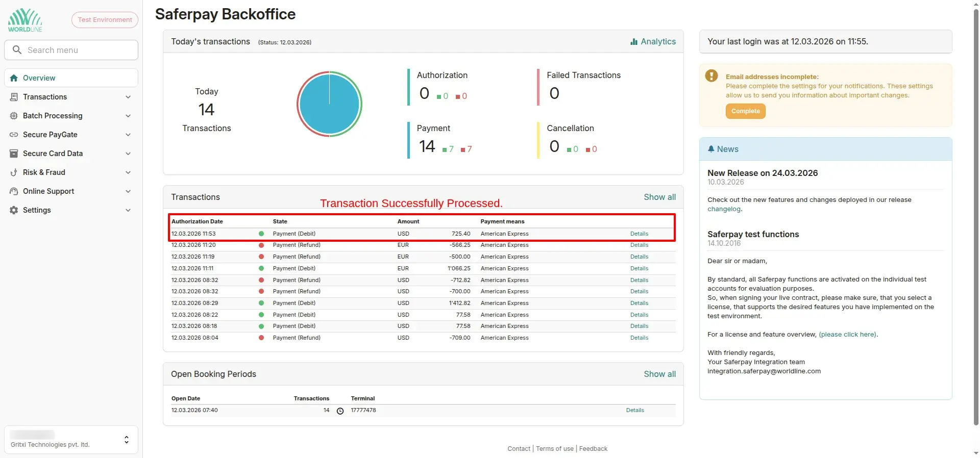The image size is (980, 458).
Task: Click the transactions pie chart
Action: pos(329,104)
